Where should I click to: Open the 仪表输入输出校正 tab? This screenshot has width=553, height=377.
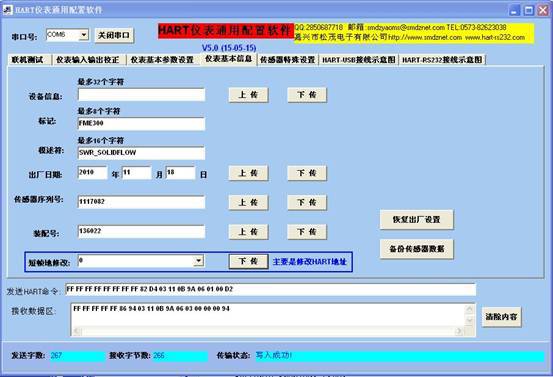tap(87, 60)
